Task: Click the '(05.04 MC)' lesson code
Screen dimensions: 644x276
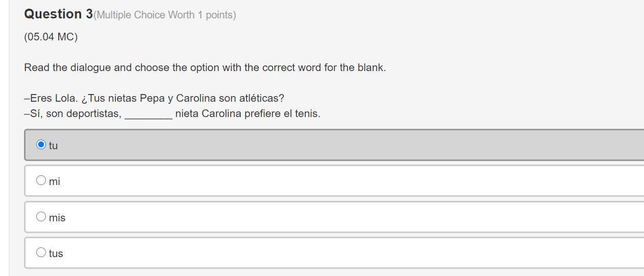Action: click(x=51, y=37)
